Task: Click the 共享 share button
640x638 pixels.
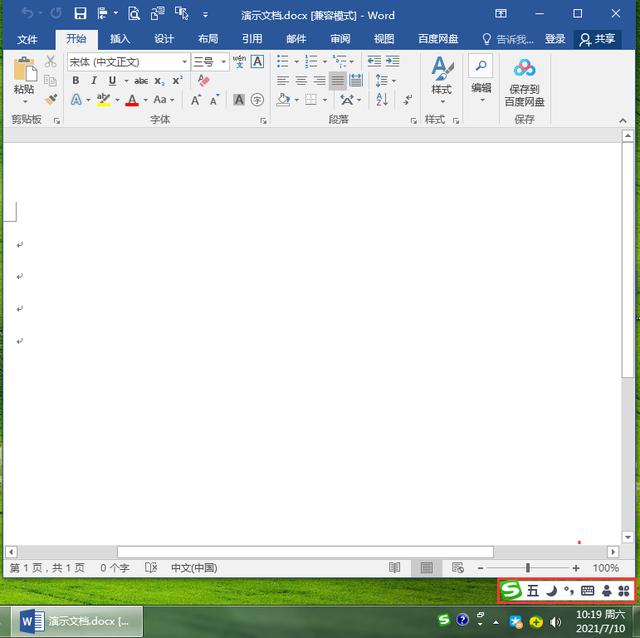Action: [598, 39]
